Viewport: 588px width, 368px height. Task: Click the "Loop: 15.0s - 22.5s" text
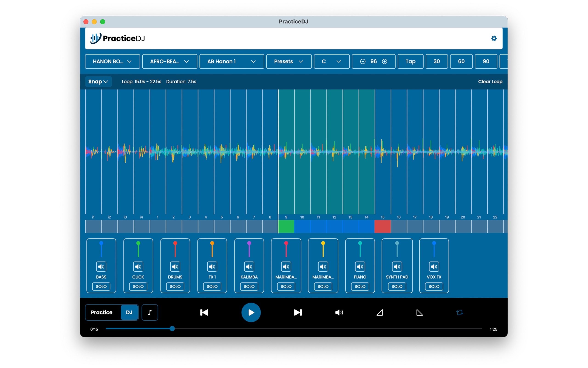tap(141, 81)
